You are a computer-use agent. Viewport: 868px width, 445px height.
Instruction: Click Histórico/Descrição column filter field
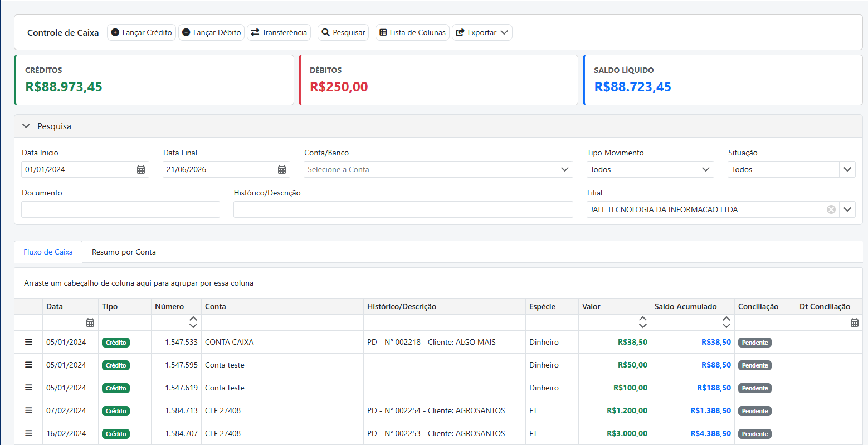445,322
